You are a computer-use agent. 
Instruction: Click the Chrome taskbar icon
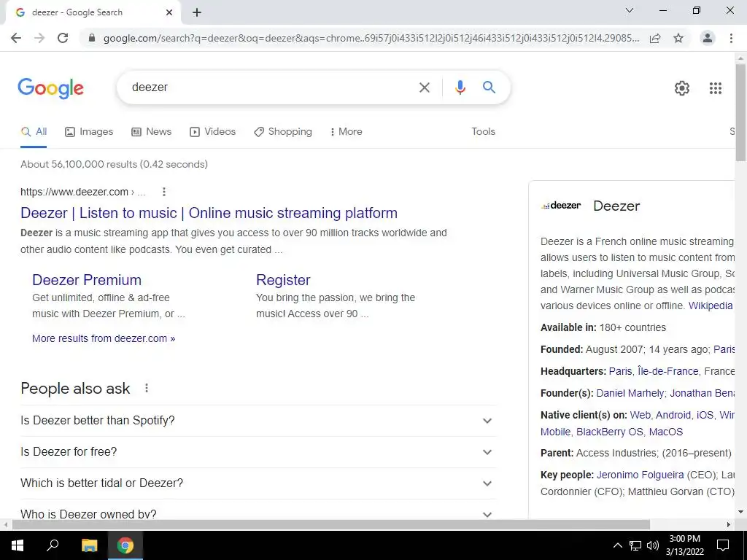[x=125, y=545]
